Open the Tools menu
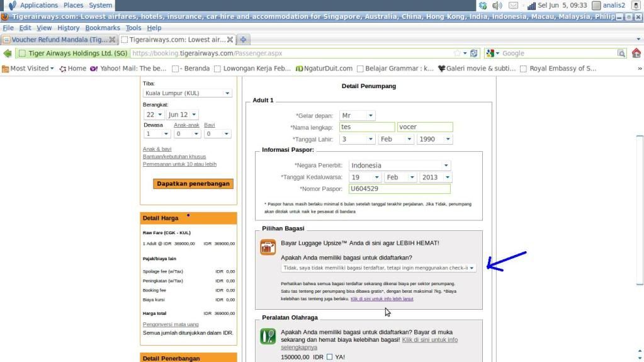The height and width of the screenshot is (362, 644). click(x=133, y=28)
